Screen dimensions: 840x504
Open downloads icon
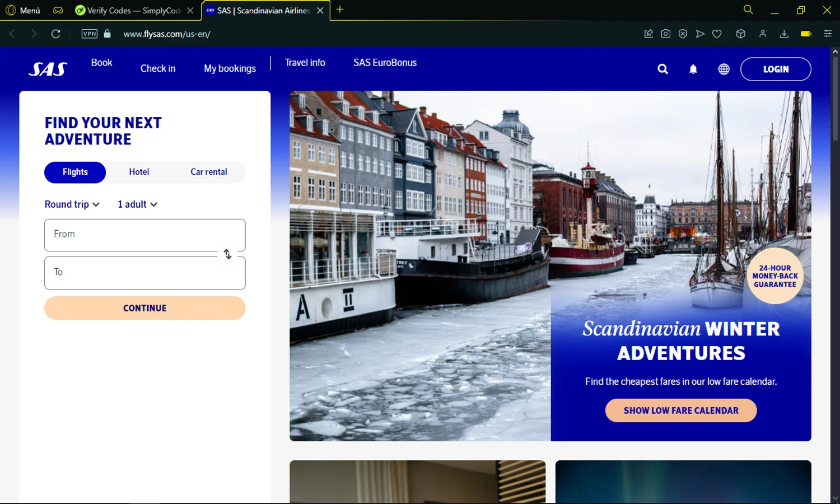pos(784,34)
